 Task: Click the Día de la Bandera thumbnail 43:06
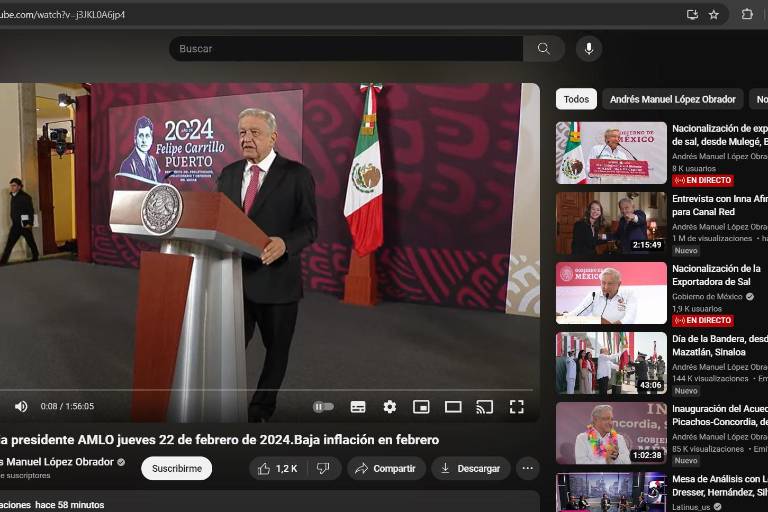point(611,363)
